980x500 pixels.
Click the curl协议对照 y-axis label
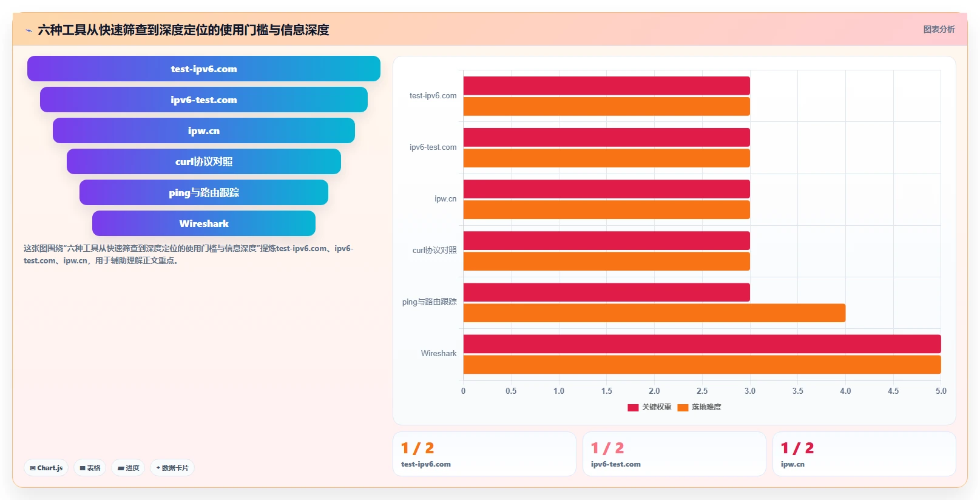point(434,250)
